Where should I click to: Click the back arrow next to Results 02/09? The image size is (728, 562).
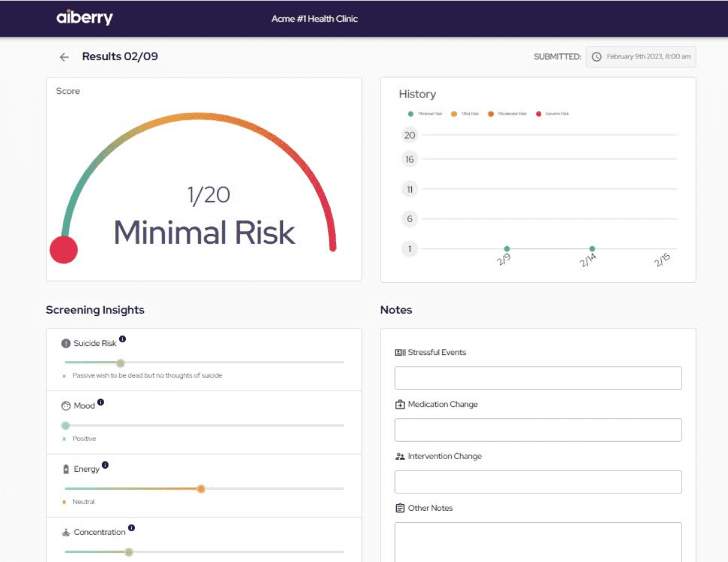tap(63, 56)
